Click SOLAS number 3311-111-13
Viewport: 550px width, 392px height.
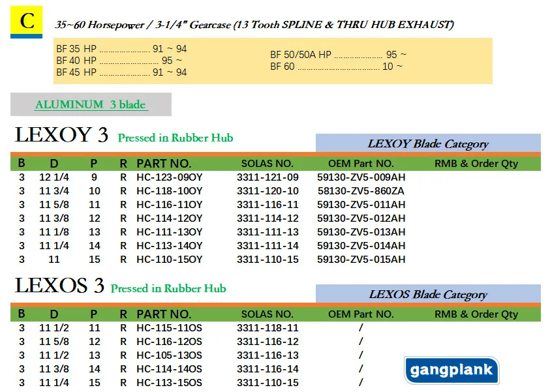(x=267, y=232)
